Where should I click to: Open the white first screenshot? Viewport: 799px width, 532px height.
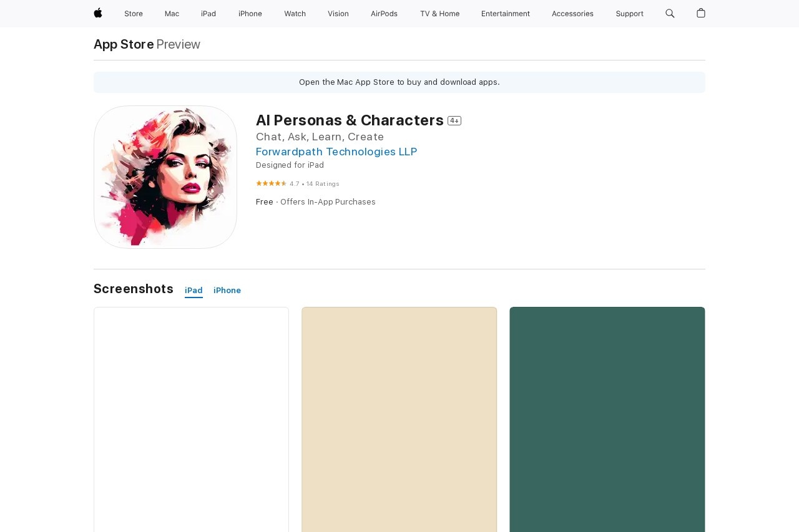point(191,419)
